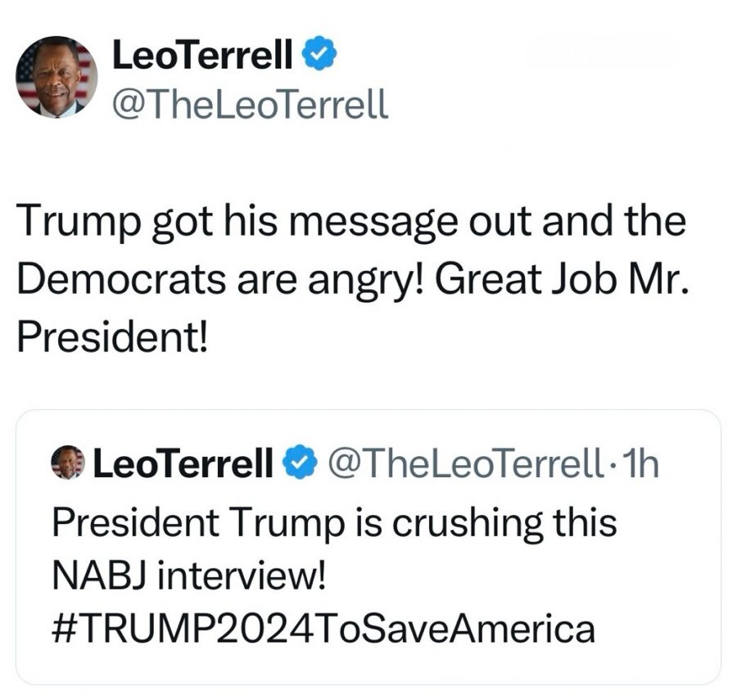Click the line starting "Trump got his message"

tap(350, 223)
